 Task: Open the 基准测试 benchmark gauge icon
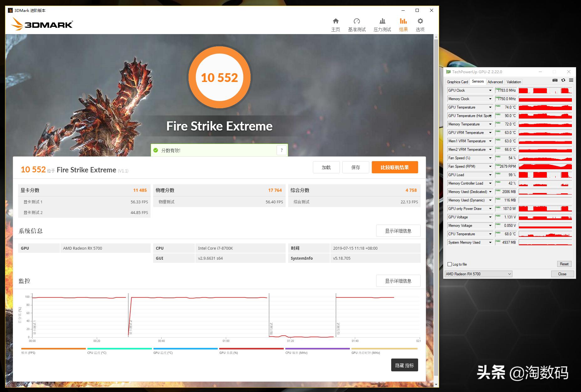[x=357, y=21]
